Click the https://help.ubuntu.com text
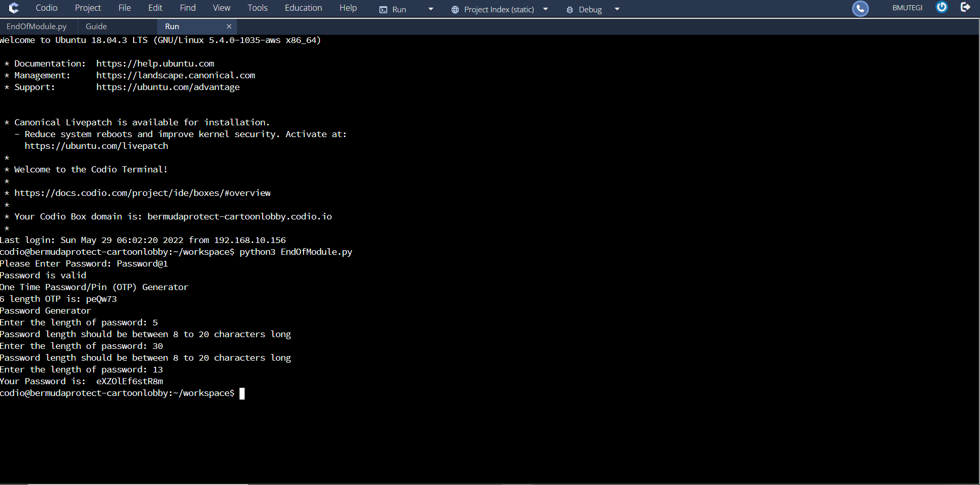This screenshot has width=980, height=485. tap(155, 63)
